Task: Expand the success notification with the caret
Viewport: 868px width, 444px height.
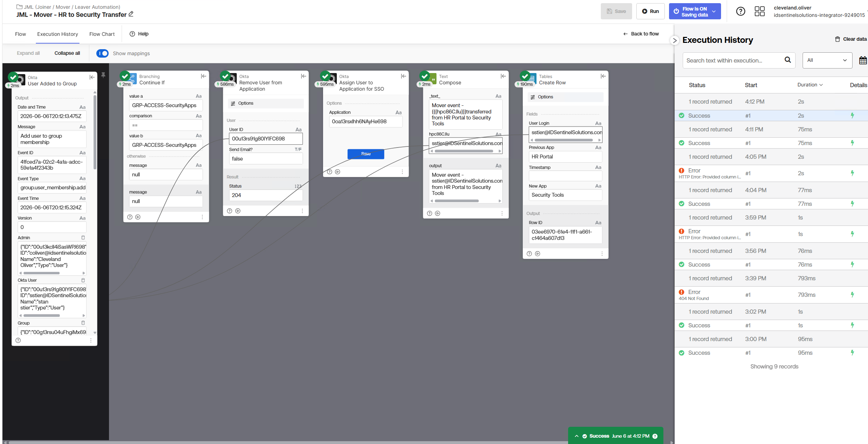Action: tap(577, 436)
